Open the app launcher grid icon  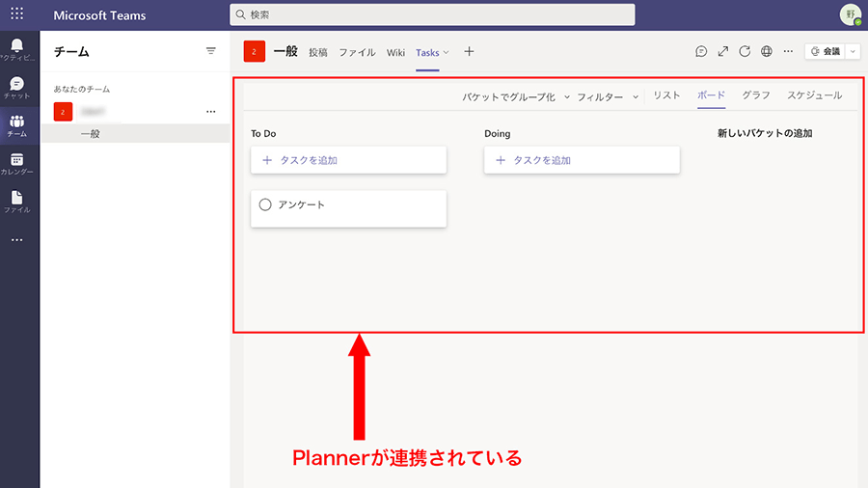16,14
